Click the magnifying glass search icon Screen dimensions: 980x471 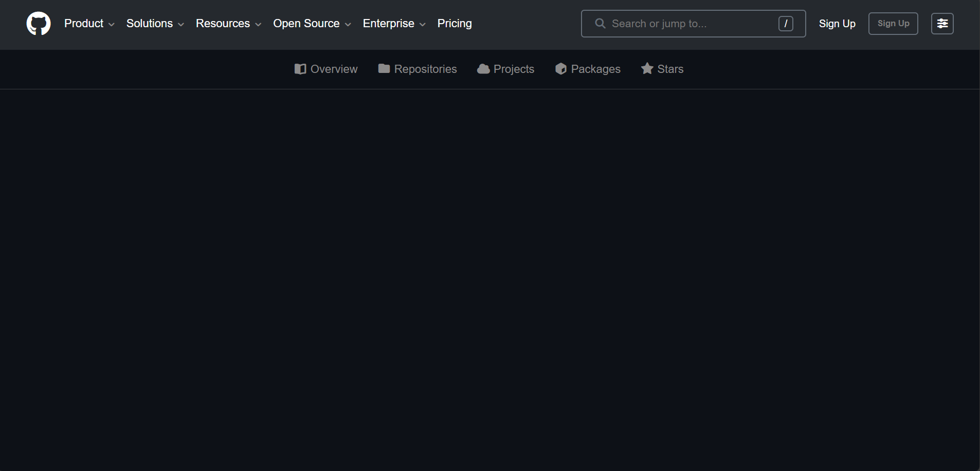click(599, 23)
